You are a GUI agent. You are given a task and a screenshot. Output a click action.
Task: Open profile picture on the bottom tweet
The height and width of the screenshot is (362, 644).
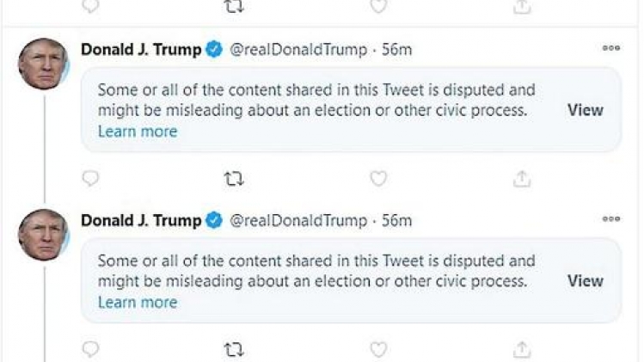click(x=43, y=235)
